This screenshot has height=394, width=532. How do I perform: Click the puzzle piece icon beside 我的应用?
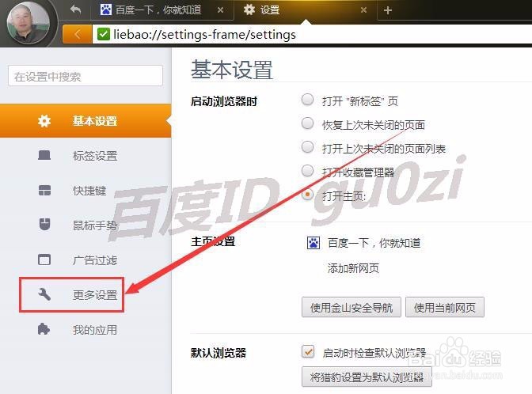(x=44, y=329)
